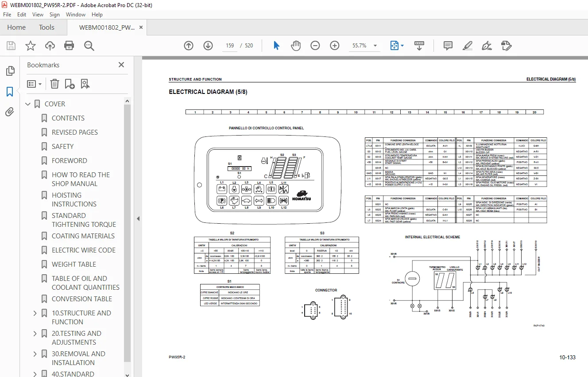Open the View menu
Screen dimensions: 588x377
click(x=38, y=15)
